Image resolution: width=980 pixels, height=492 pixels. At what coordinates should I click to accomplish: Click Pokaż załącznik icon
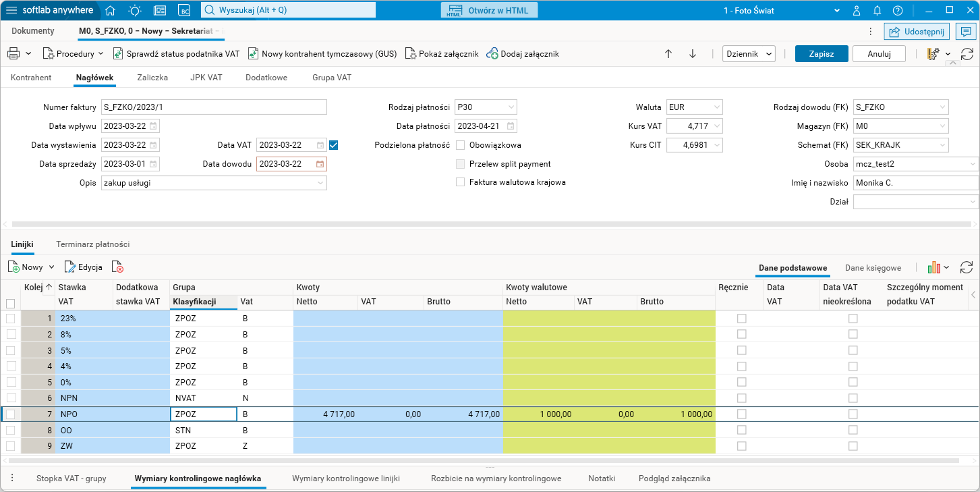[410, 54]
